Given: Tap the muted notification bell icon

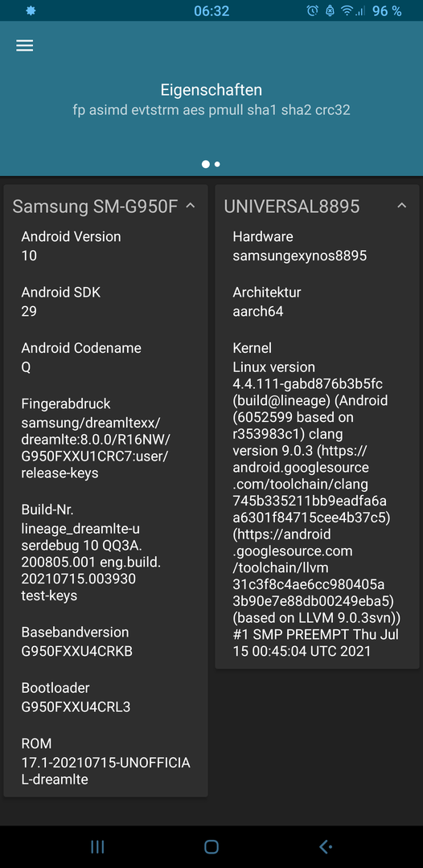Looking at the screenshot, I should [330, 10].
